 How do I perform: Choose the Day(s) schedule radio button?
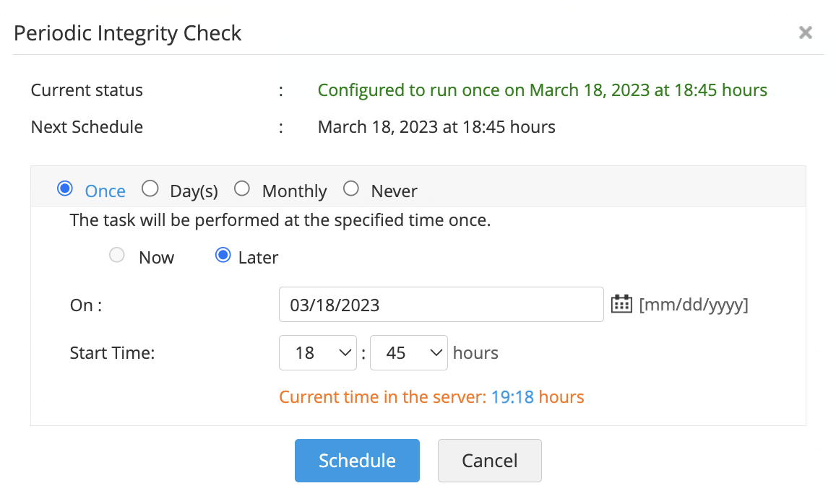coord(150,189)
